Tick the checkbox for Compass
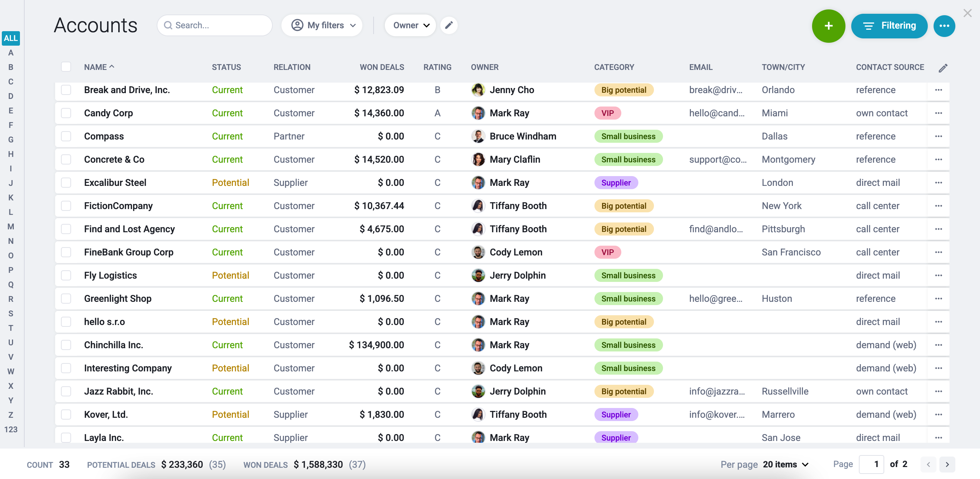 click(x=66, y=136)
